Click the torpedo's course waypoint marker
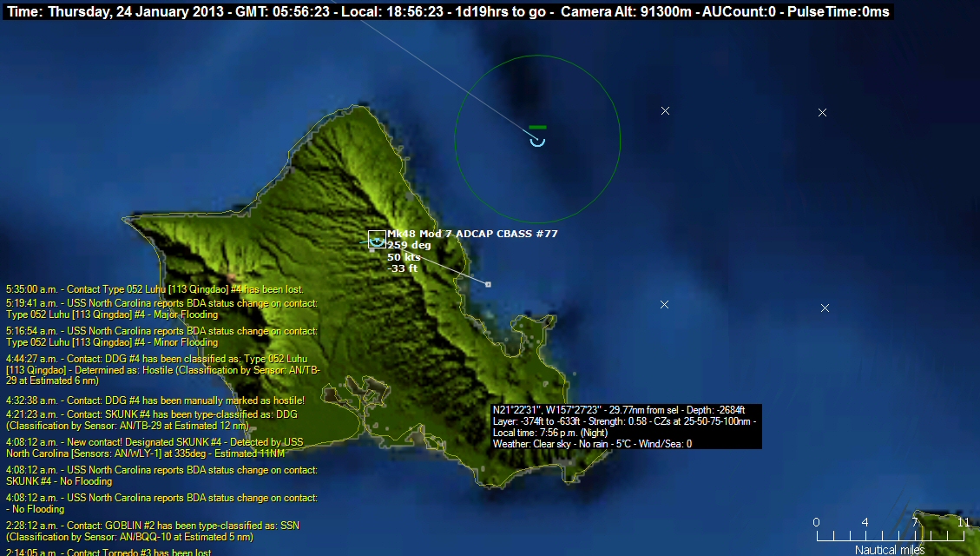The width and height of the screenshot is (980, 556). (488, 285)
